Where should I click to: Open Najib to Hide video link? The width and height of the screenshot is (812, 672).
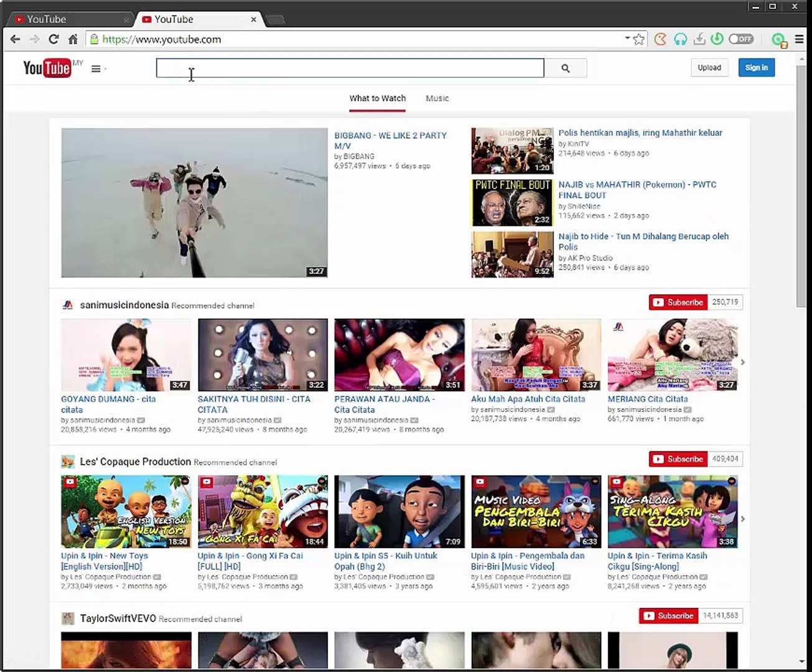[x=643, y=241]
